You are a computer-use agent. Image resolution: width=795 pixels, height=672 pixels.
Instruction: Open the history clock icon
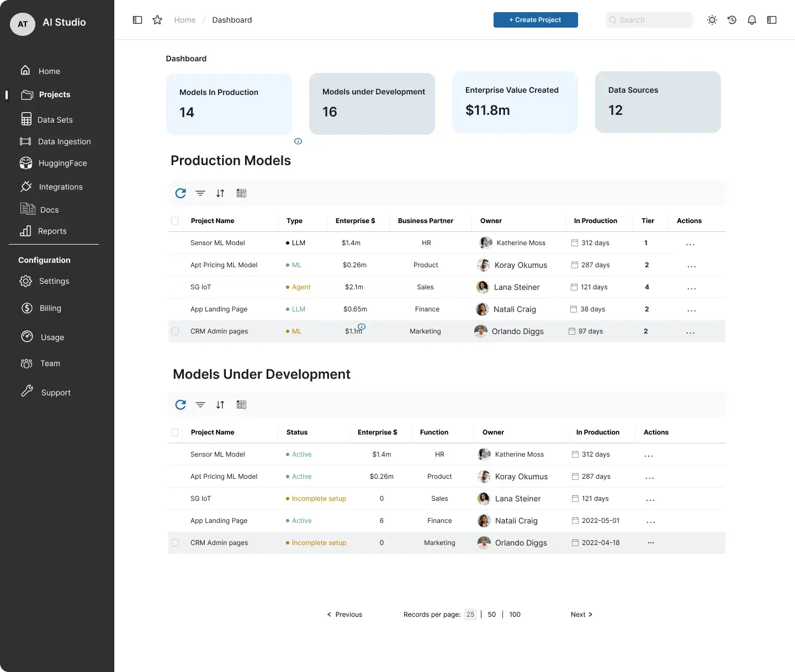click(x=732, y=20)
